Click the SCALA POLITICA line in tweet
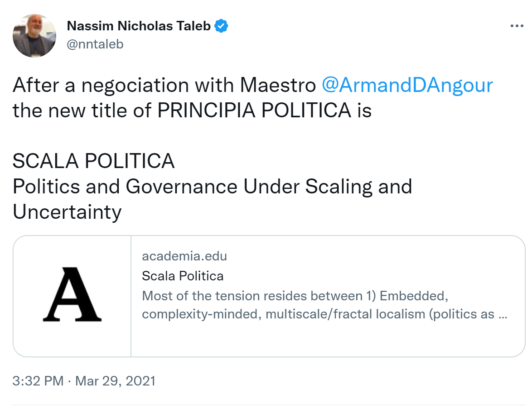 point(93,161)
